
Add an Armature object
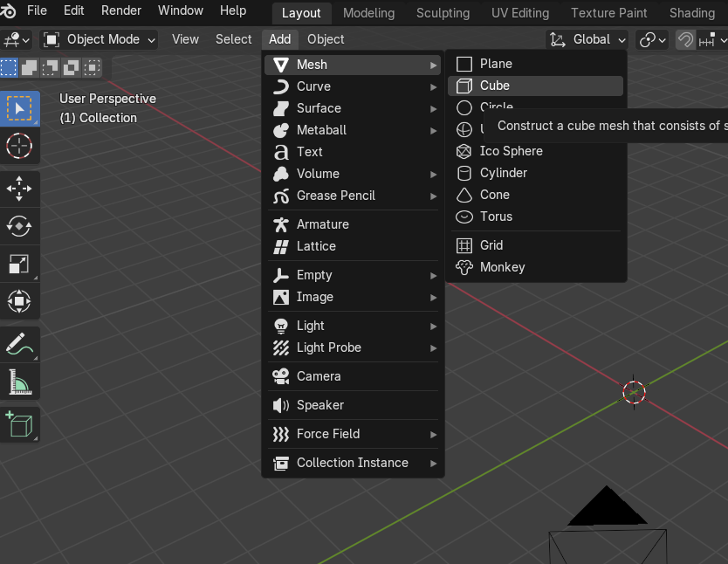(x=353, y=224)
